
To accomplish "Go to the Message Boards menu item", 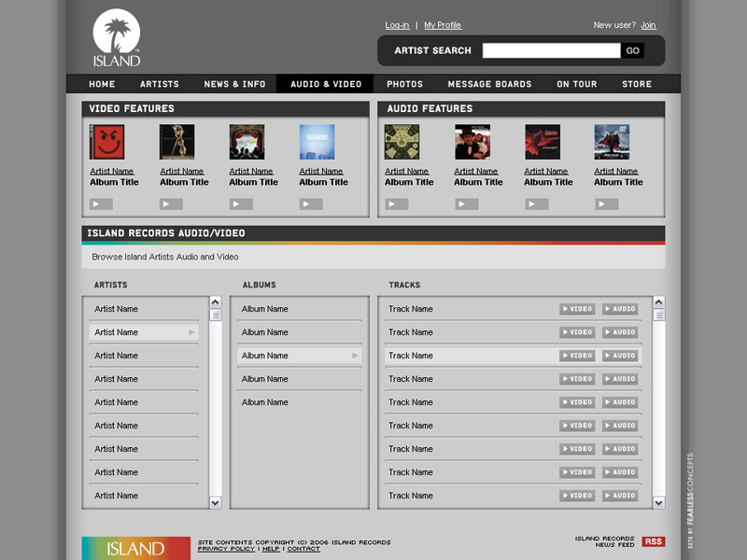I will pos(489,84).
